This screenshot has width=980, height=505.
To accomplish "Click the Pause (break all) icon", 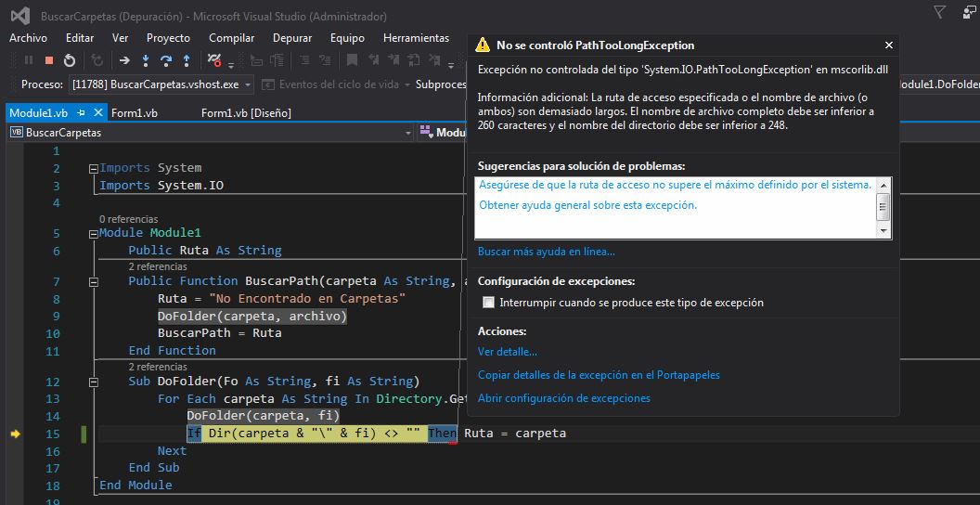I will click(x=29, y=60).
